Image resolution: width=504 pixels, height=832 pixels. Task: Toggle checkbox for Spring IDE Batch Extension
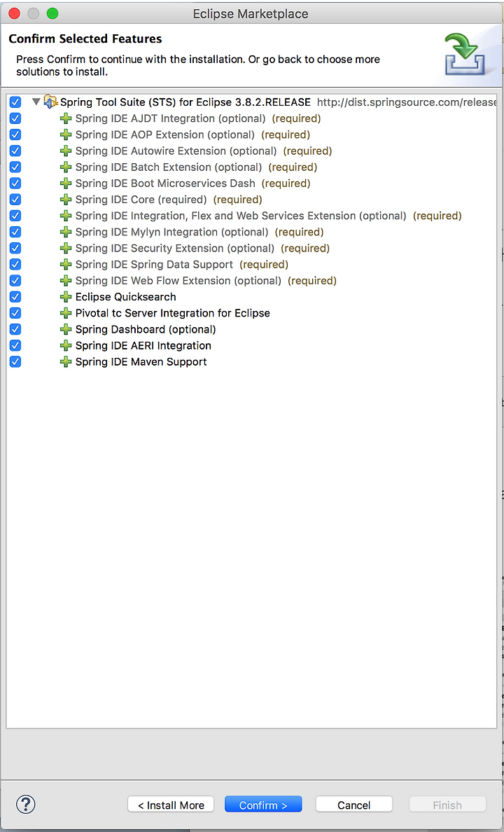click(x=15, y=167)
